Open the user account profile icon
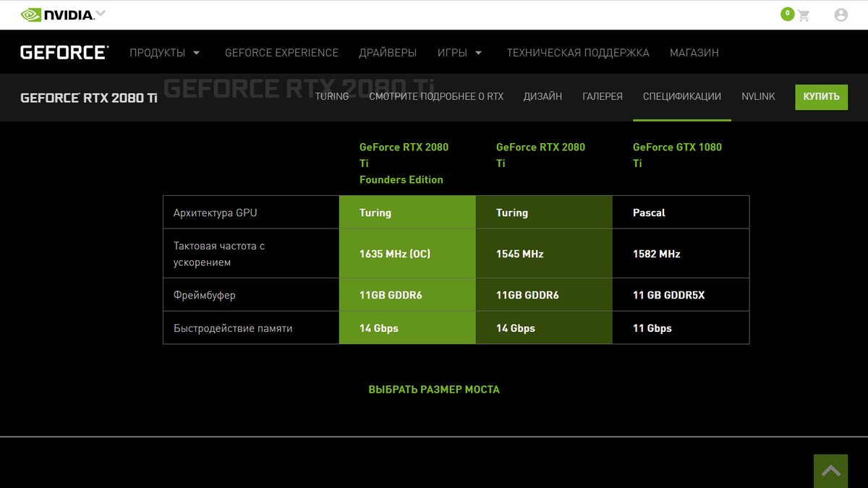Image resolution: width=868 pixels, height=488 pixels. coord(841,14)
